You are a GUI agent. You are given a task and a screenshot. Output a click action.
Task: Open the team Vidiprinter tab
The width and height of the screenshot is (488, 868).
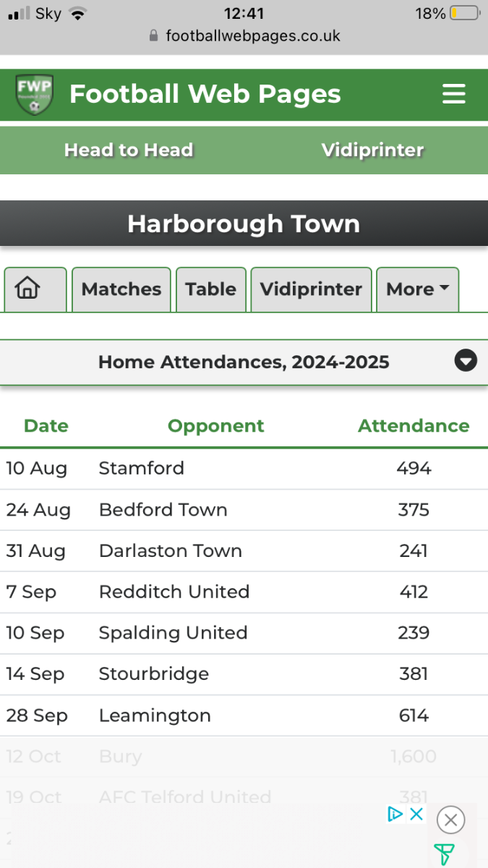(x=311, y=289)
